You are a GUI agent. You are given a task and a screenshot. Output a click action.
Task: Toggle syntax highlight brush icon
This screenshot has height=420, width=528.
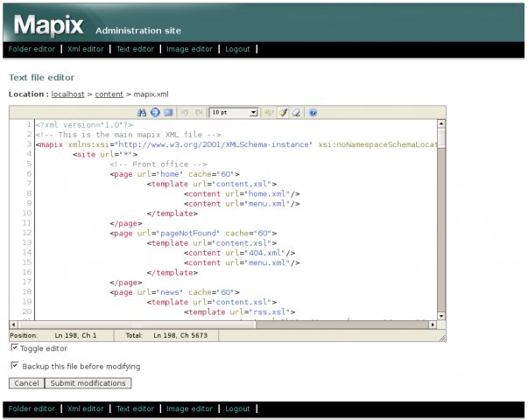click(284, 113)
